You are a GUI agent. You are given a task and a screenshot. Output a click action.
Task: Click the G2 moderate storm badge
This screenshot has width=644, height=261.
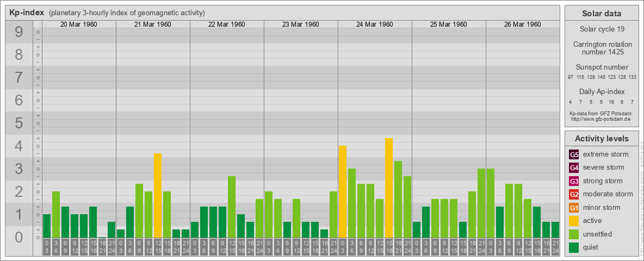(x=574, y=194)
